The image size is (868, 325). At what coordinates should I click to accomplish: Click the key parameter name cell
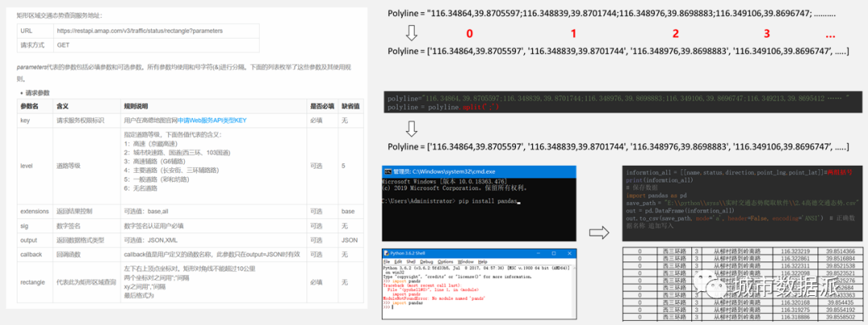point(35,120)
